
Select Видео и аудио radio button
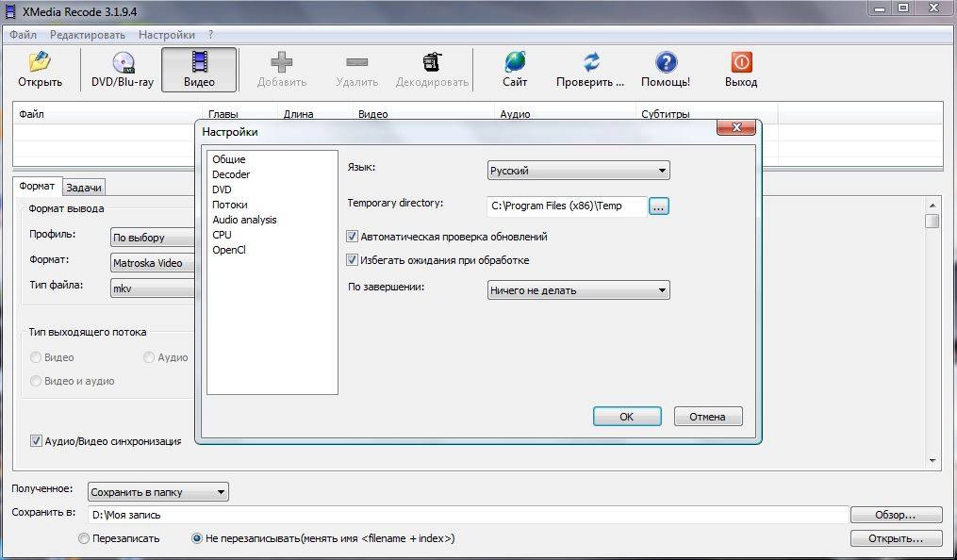coord(36,381)
